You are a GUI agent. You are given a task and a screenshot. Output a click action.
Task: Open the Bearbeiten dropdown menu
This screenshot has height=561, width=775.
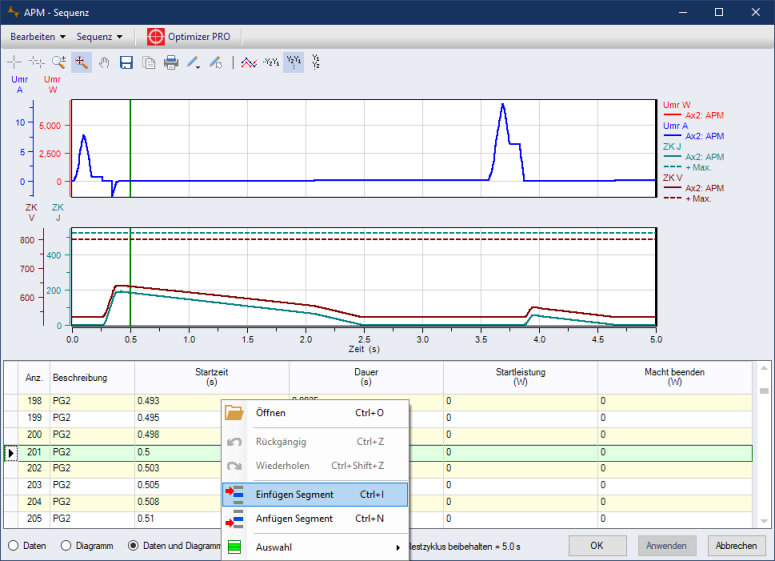point(37,37)
